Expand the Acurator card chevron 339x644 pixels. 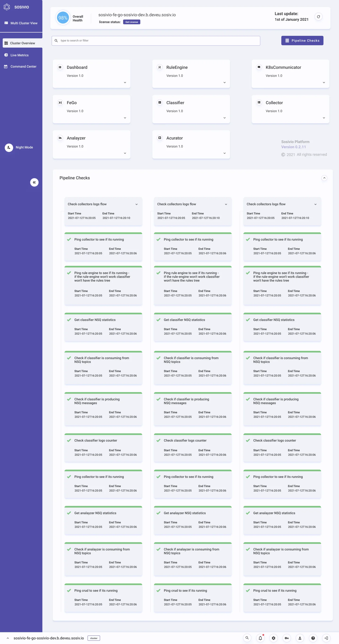coord(225,153)
